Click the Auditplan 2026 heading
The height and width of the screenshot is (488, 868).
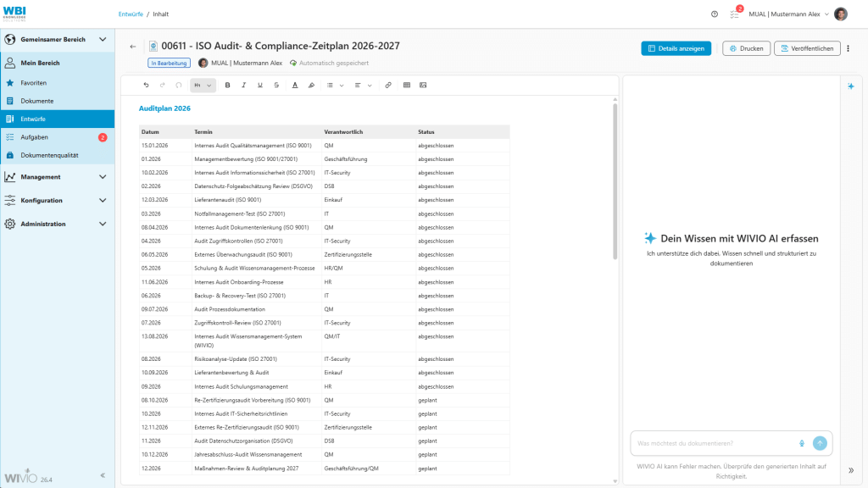(164, 108)
